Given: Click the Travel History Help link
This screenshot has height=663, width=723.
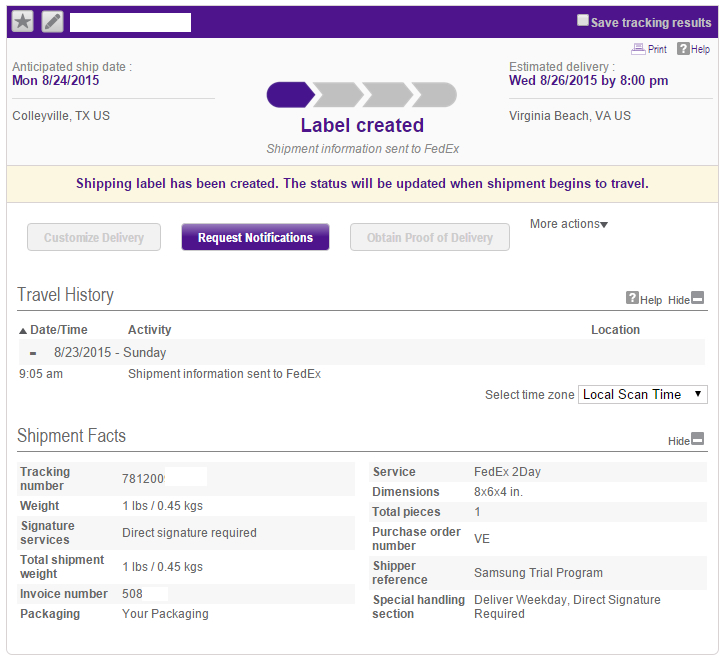Looking at the screenshot, I should tap(651, 300).
